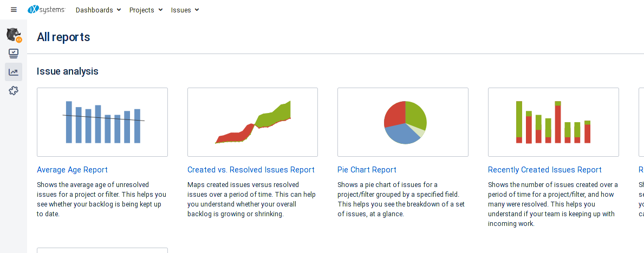Open the board icon in sidebar
Image resolution: width=644 pixels, height=253 pixels.
[x=14, y=54]
